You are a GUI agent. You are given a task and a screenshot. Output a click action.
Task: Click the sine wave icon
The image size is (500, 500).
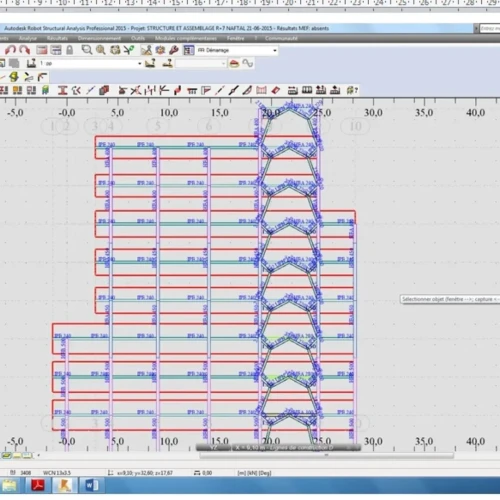click(x=248, y=63)
